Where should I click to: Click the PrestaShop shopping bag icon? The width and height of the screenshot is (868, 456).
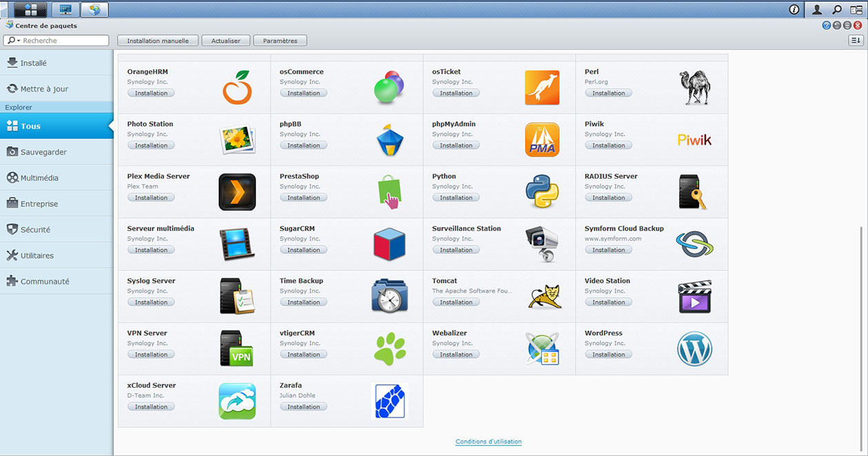[390, 192]
